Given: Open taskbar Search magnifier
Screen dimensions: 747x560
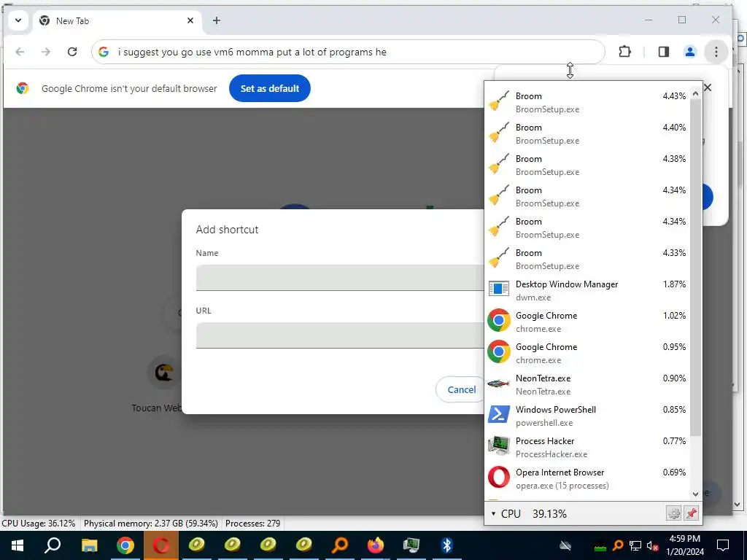Looking at the screenshot, I should pyautogui.click(x=53, y=545).
